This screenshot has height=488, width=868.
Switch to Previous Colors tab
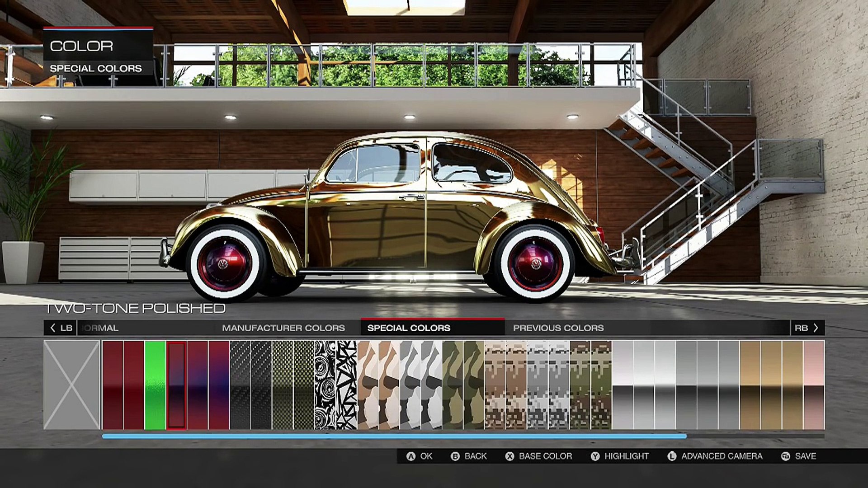coord(558,328)
